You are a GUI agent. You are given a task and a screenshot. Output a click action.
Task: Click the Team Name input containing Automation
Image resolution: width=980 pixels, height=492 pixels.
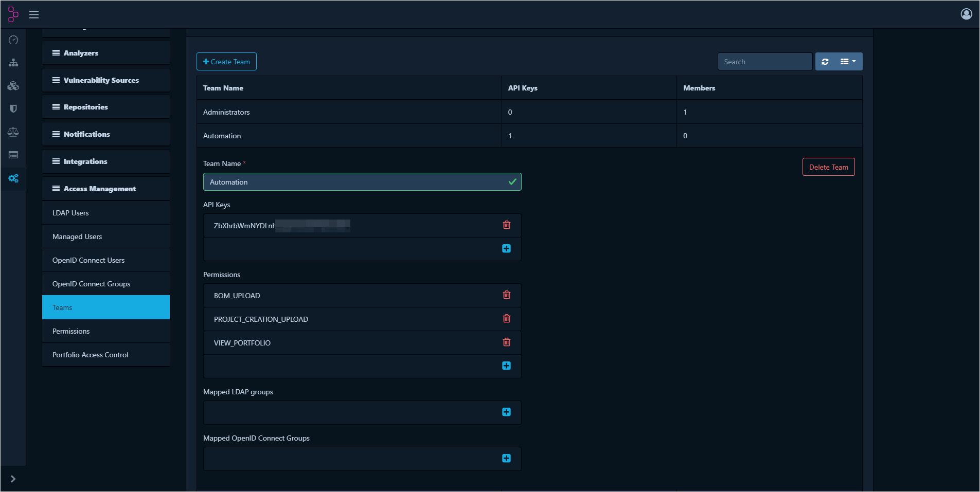tap(362, 182)
